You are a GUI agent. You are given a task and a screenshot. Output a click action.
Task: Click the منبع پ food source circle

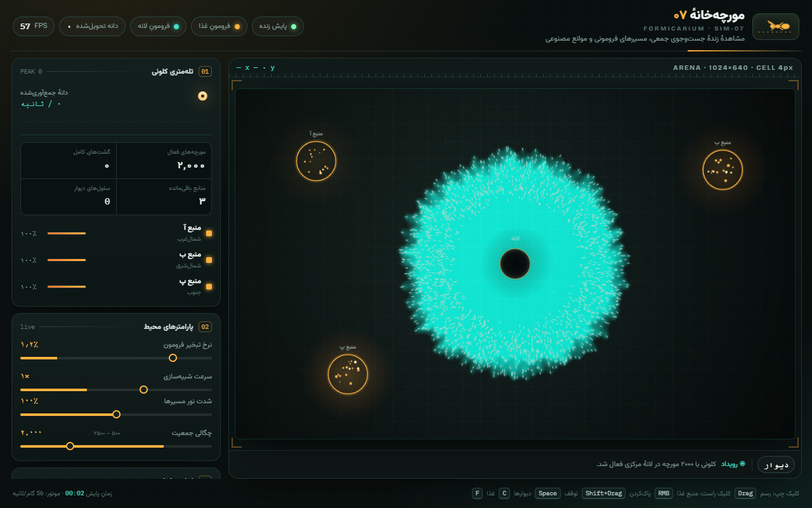[348, 374]
